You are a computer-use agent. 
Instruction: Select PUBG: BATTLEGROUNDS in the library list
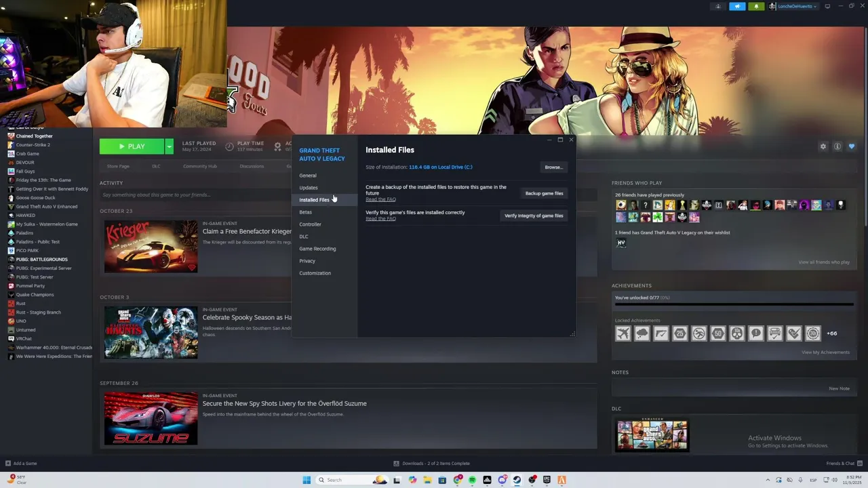tap(41, 260)
